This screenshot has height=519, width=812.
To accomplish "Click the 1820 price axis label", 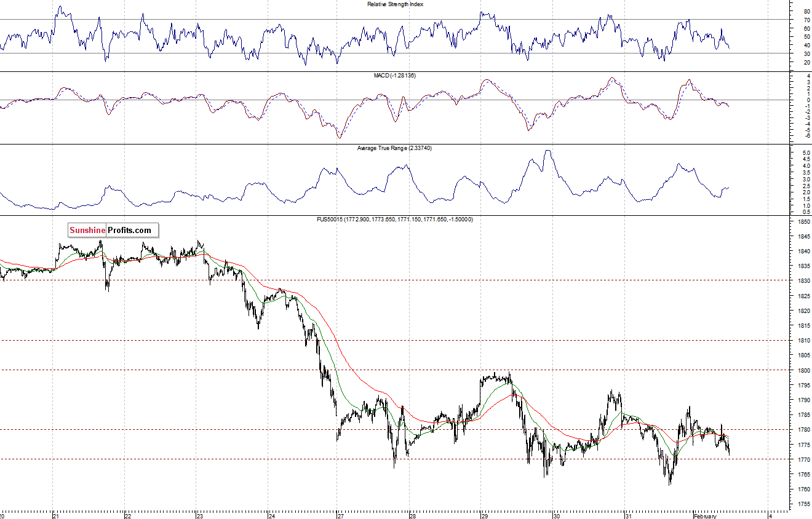I will tap(803, 311).
